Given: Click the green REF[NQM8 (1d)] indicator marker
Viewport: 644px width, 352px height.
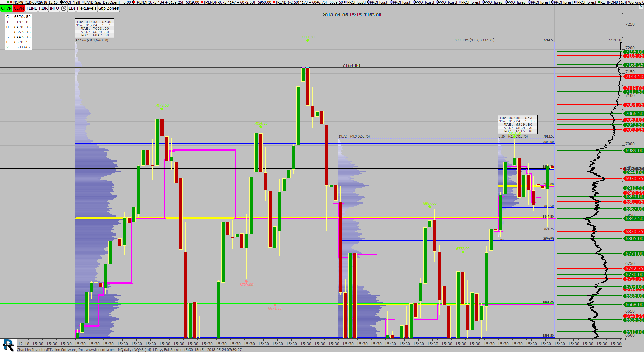Looking at the screenshot, I should click(x=599, y=2).
